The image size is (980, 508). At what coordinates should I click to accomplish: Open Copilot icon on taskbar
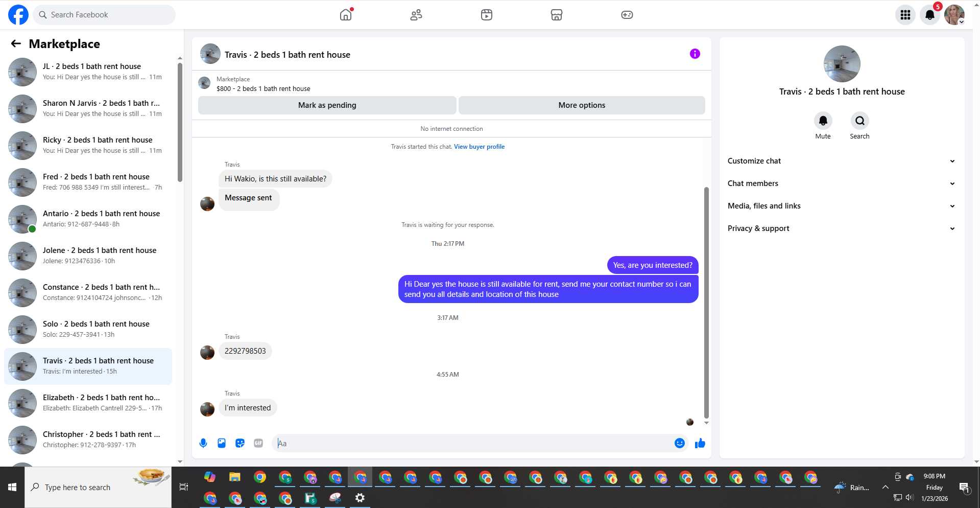tap(210, 477)
